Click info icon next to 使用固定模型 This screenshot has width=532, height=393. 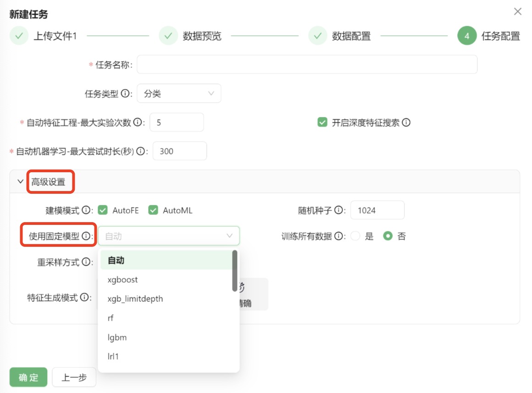point(86,236)
